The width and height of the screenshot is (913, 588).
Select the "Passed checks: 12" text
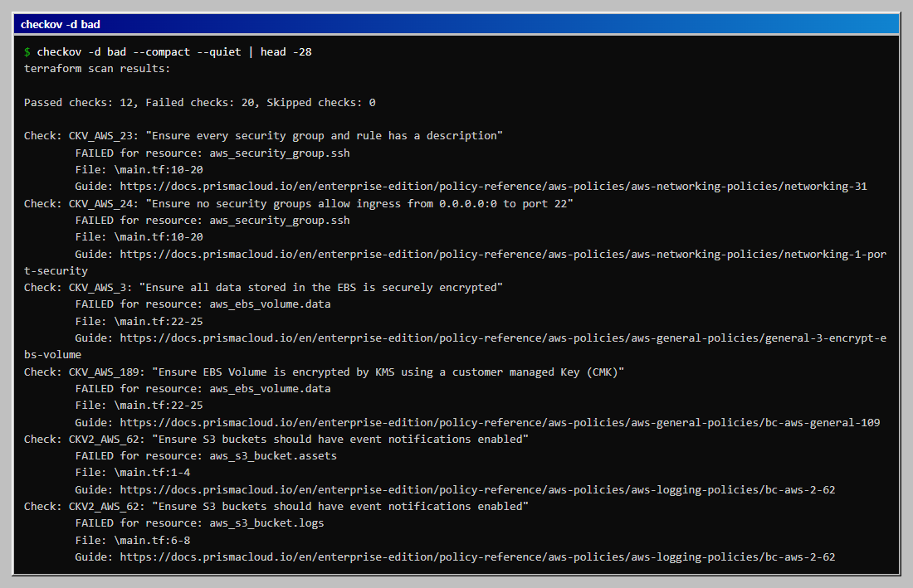[x=79, y=103]
